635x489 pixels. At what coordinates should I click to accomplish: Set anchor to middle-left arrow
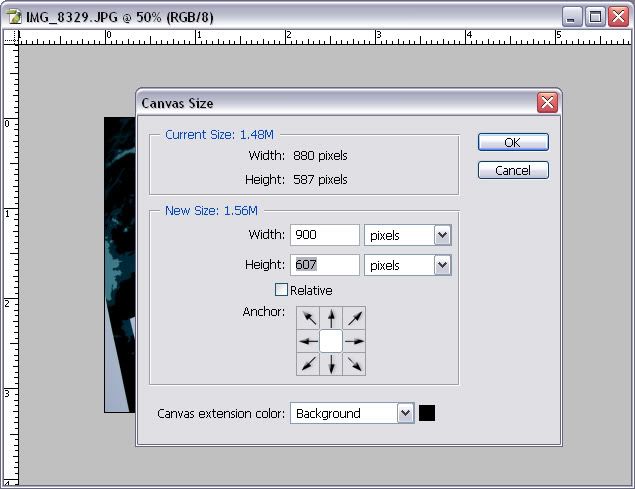(308, 341)
